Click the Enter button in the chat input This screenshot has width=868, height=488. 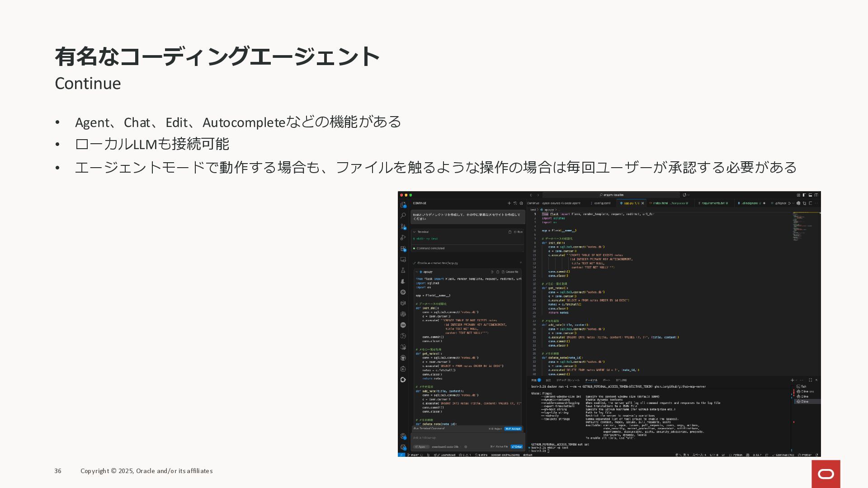516,447
